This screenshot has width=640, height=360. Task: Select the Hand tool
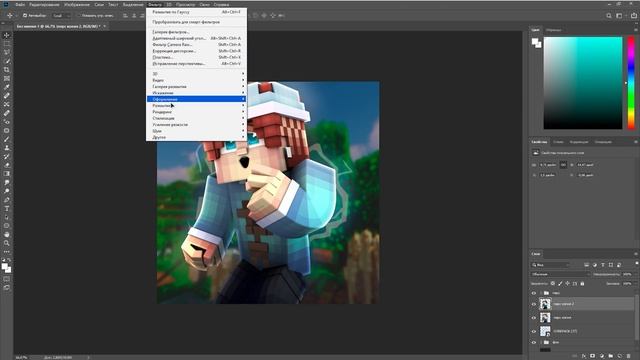(x=7, y=235)
